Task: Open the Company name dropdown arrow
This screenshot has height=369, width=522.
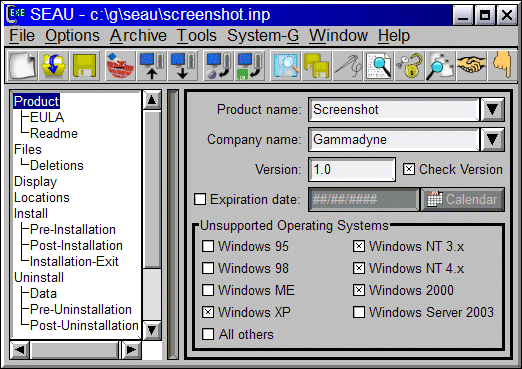Action: 492,139
